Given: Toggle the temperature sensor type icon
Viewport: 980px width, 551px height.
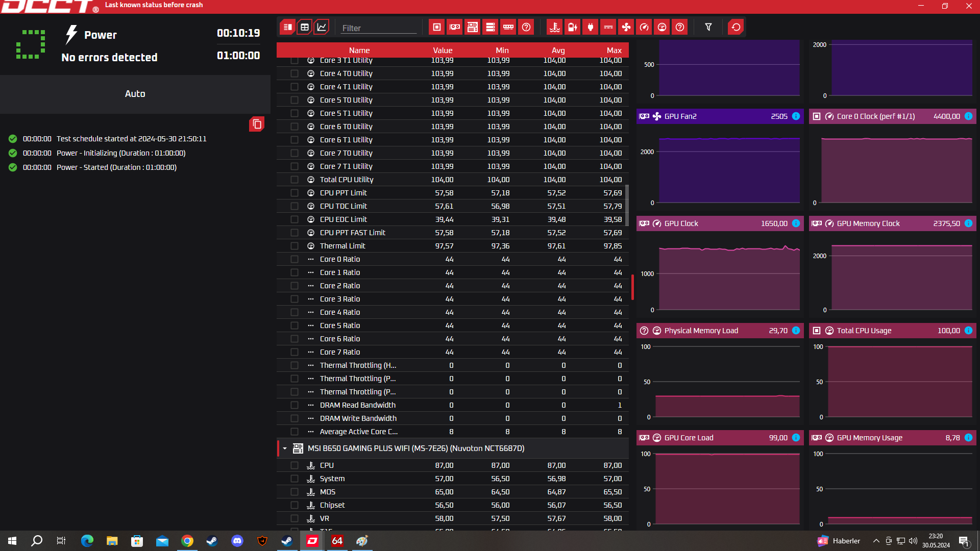Looking at the screenshot, I should click(555, 27).
